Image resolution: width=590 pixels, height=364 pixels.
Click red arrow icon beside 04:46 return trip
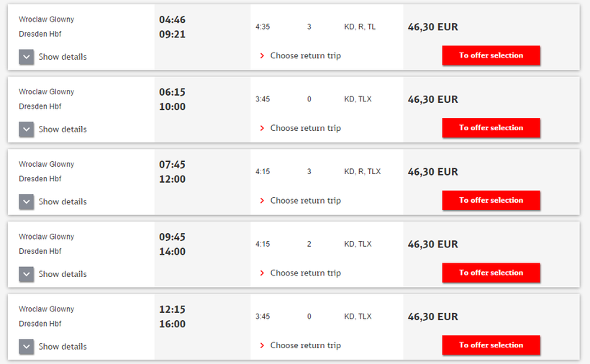(x=263, y=56)
